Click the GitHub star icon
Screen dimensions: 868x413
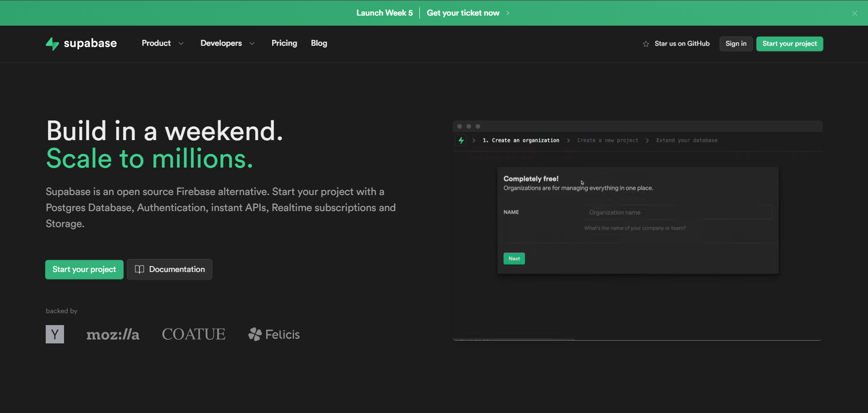pyautogui.click(x=646, y=44)
